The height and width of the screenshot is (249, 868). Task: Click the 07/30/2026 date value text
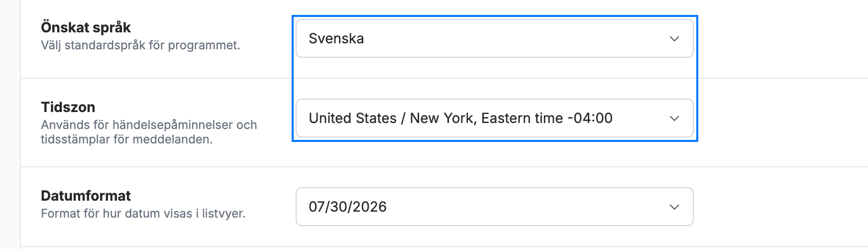tap(347, 207)
